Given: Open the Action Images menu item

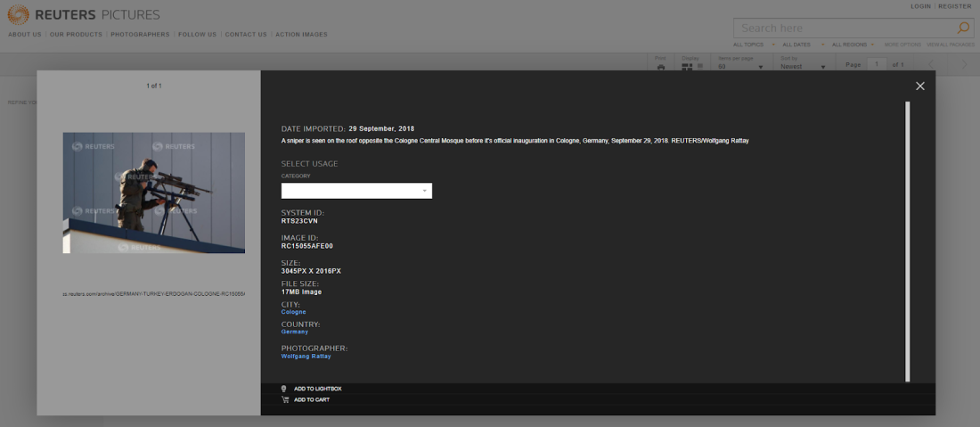Looking at the screenshot, I should (x=301, y=35).
